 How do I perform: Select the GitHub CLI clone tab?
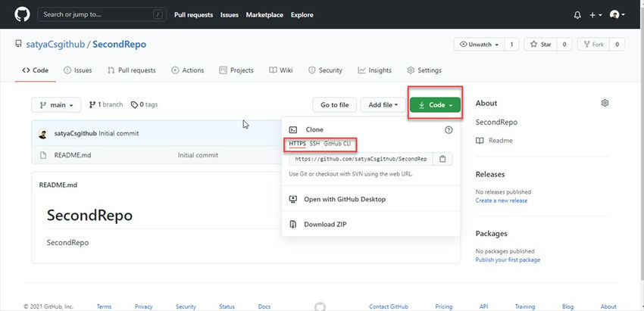[338, 143]
